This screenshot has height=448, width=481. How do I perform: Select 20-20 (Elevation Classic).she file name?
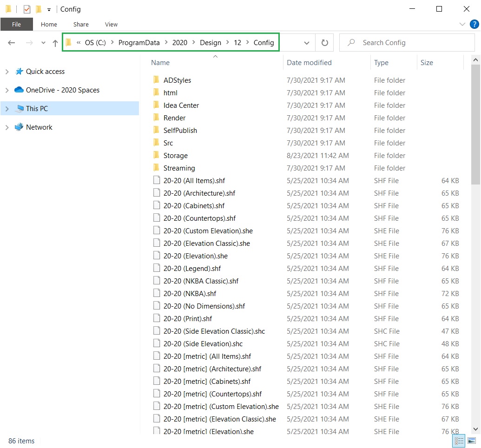[x=207, y=244]
